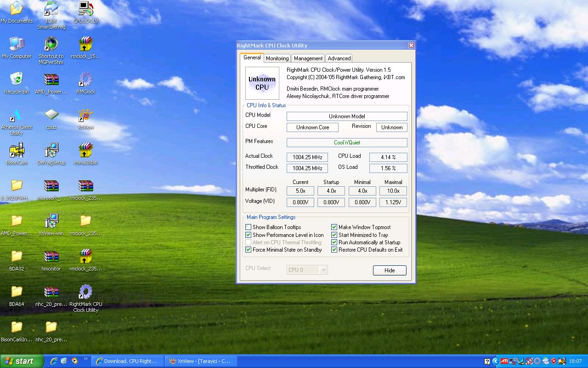The width and height of the screenshot is (588, 368).
Task: Close the RightMark CPU Clock Utility window
Action: [x=411, y=45]
